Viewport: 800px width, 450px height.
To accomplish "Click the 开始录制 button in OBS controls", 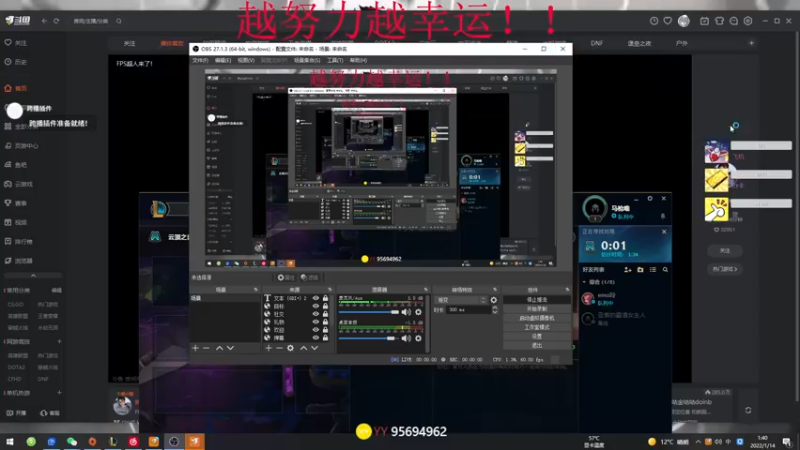I will pos(536,309).
